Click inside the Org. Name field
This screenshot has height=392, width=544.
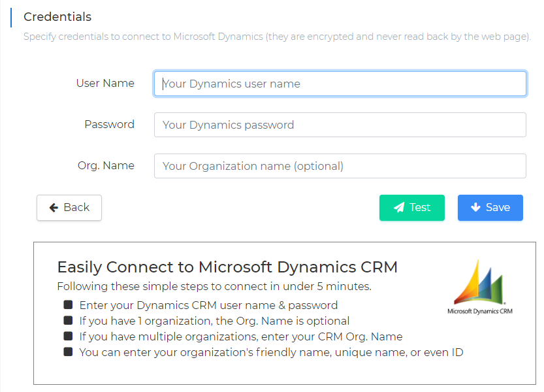[x=340, y=166]
